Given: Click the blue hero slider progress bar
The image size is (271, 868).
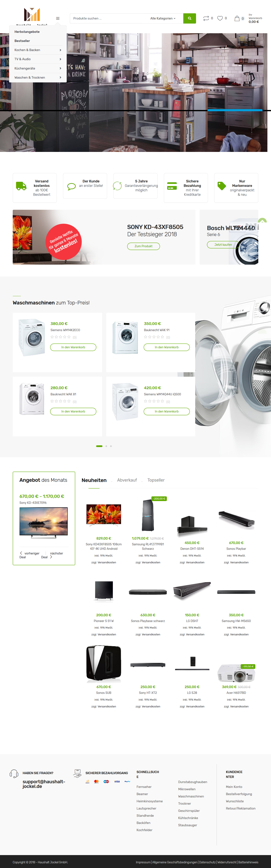Looking at the screenshot, I should click(x=235, y=110).
